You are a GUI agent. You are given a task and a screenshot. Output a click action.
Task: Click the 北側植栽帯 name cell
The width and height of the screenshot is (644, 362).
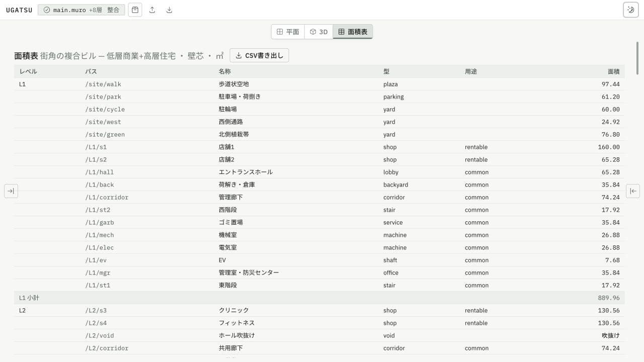233,134
